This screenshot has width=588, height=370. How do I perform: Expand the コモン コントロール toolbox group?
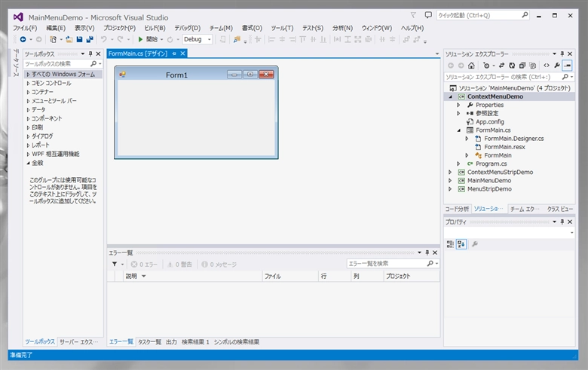coord(28,83)
